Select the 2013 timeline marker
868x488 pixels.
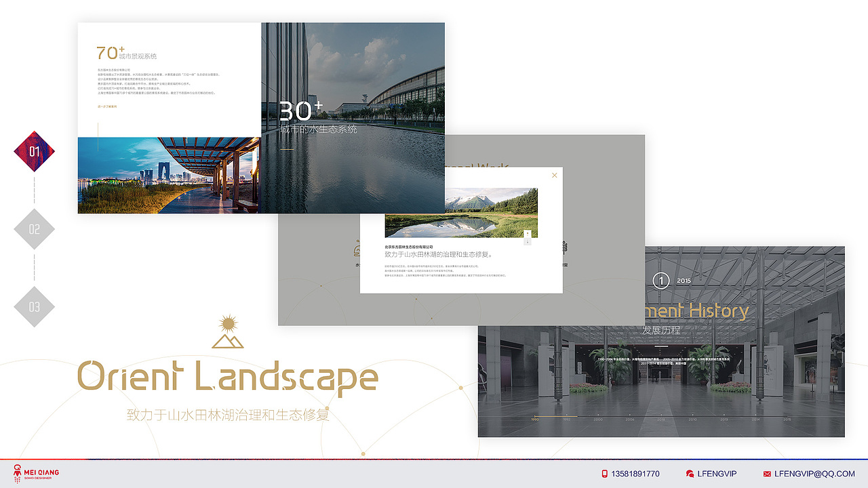[x=724, y=418]
